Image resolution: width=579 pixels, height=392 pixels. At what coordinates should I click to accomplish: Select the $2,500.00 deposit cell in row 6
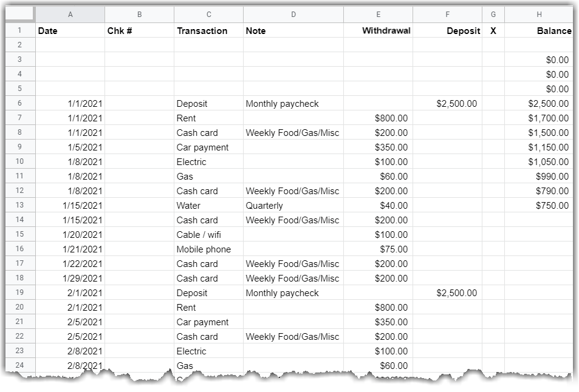click(448, 103)
